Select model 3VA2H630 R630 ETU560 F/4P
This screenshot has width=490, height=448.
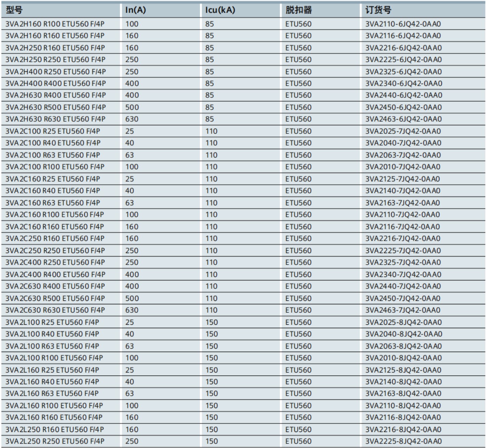click(55, 119)
